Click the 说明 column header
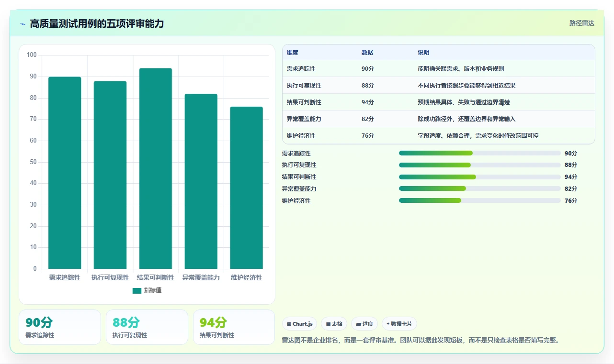Viewport: 614px width, 364px height. 423,53
